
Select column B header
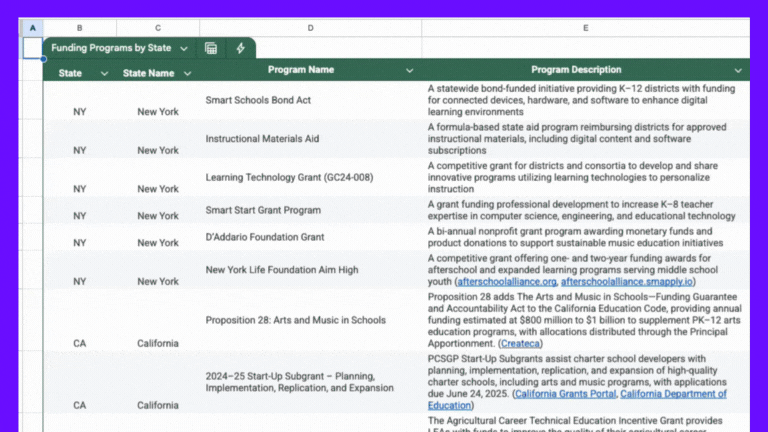click(79, 28)
